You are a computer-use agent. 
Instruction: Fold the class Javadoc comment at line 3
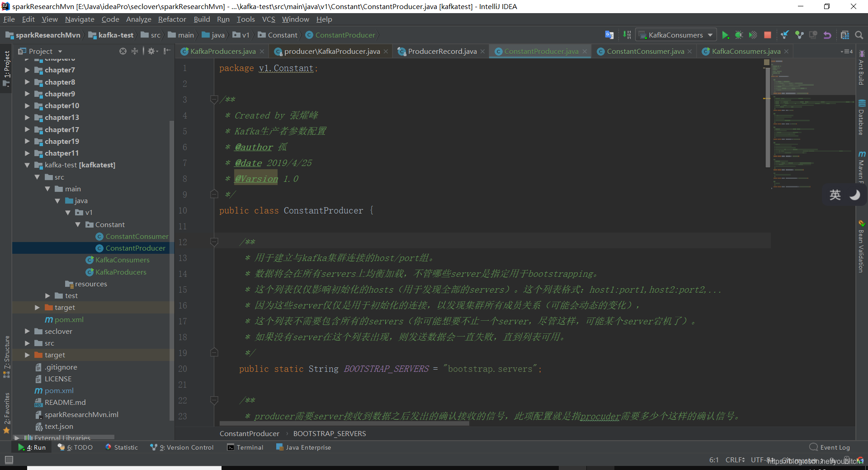pos(214,100)
